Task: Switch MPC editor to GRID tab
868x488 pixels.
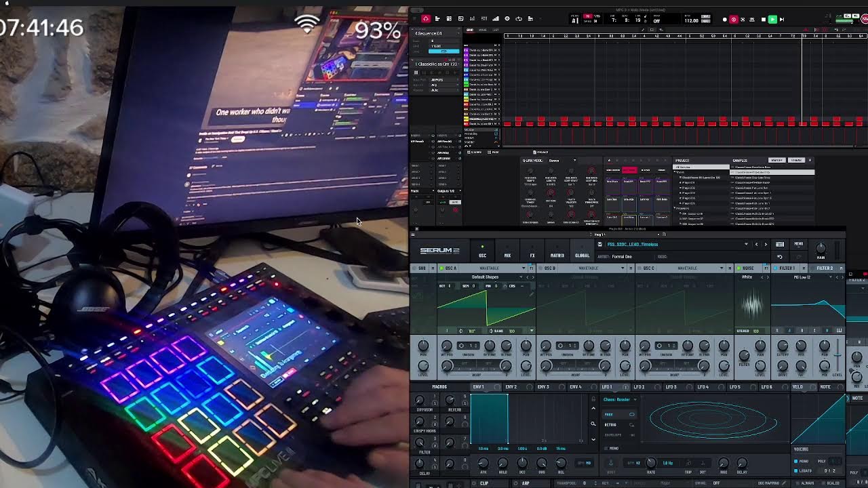Action: 469,30
